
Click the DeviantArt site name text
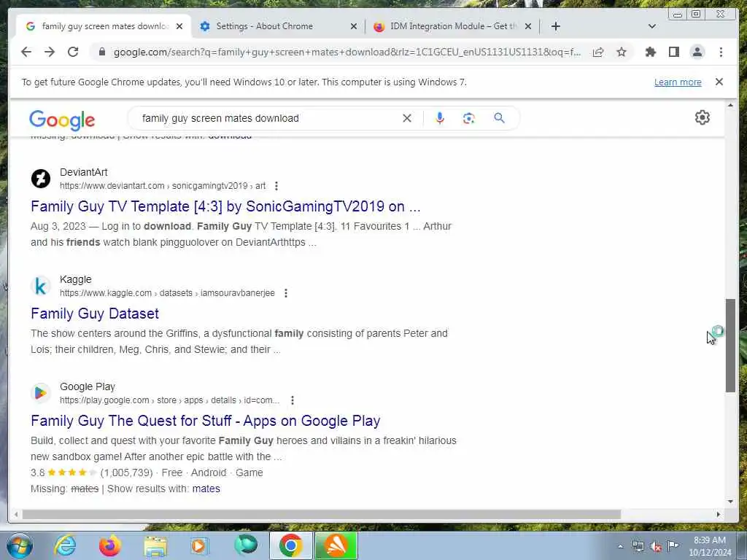(83, 172)
